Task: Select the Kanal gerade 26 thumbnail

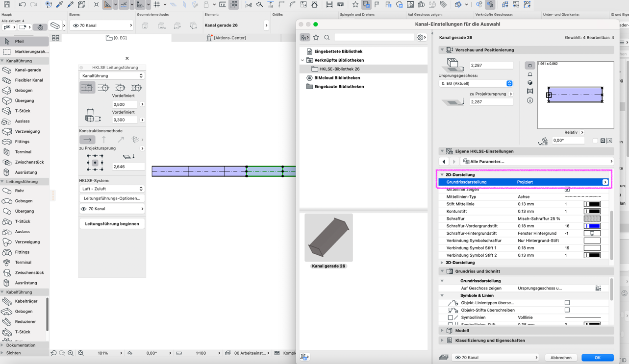Action: click(x=328, y=238)
